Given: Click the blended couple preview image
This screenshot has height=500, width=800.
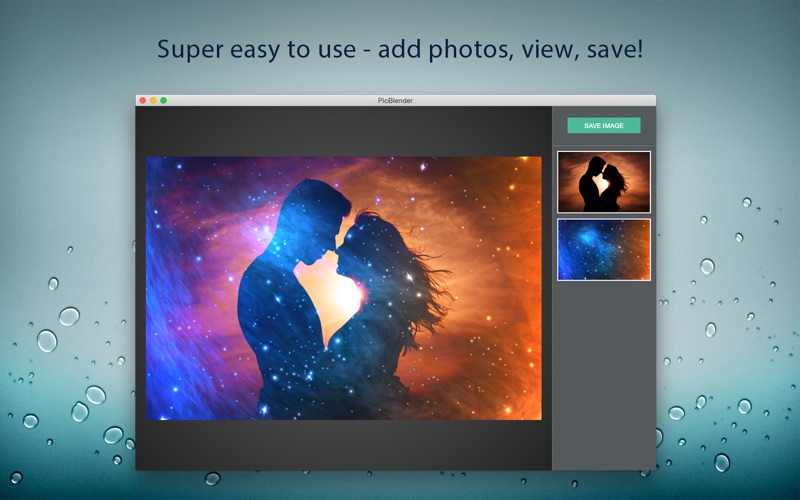Looking at the screenshot, I should click(x=344, y=288).
